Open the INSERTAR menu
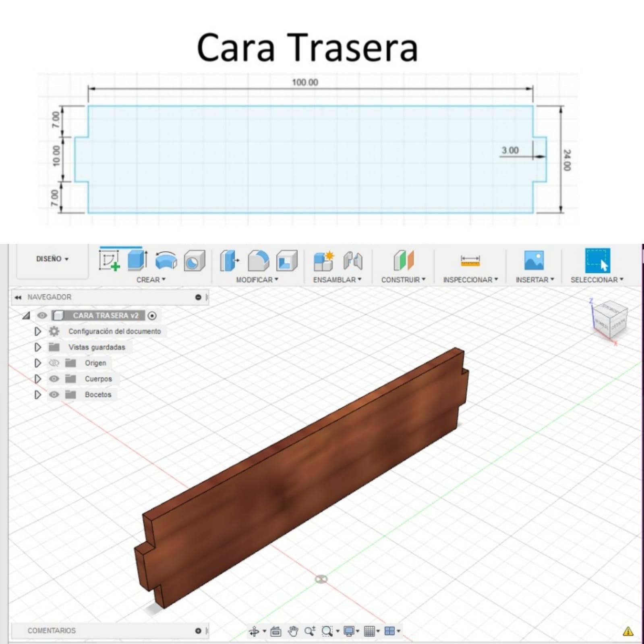644x644 pixels. coord(535,280)
